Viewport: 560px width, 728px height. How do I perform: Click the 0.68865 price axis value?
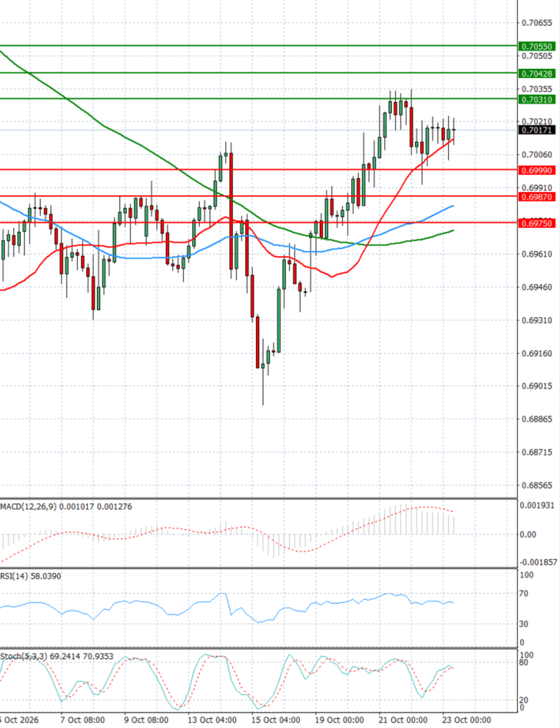pos(536,419)
